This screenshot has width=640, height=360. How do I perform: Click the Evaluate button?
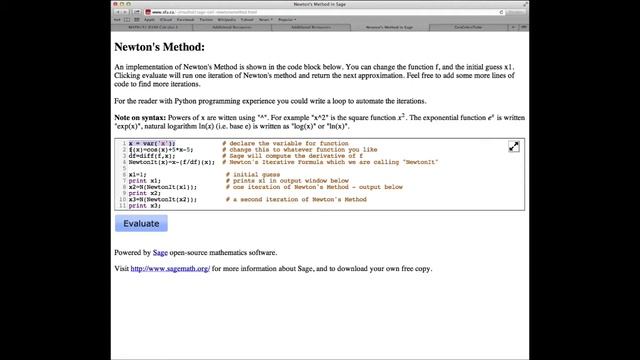pos(141,223)
